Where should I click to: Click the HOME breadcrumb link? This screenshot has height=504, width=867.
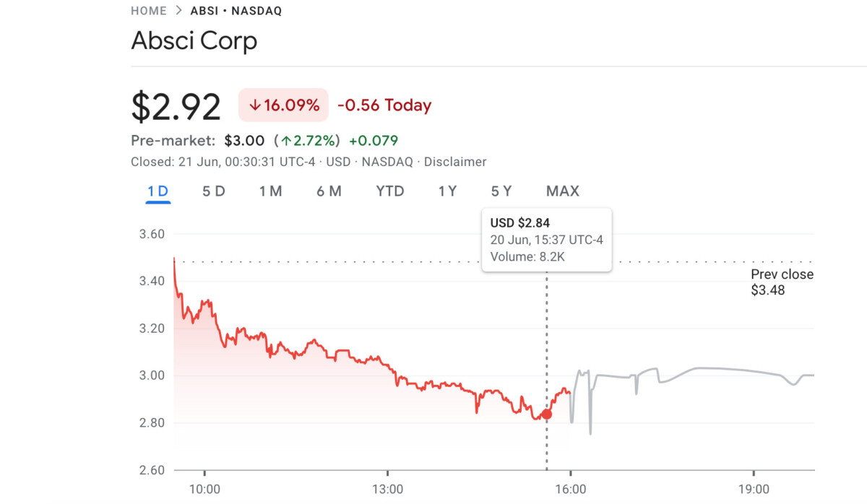click(149, 11)
